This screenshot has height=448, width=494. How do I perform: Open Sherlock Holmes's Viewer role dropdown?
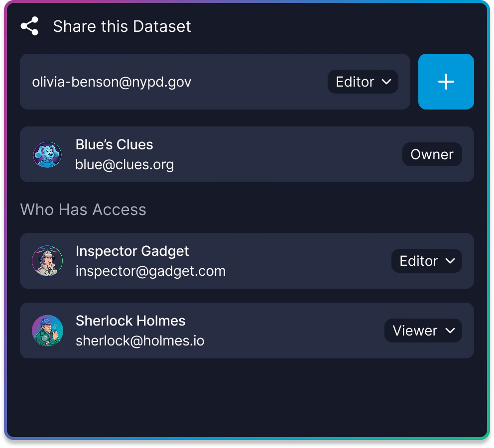(x=423, y=331)
